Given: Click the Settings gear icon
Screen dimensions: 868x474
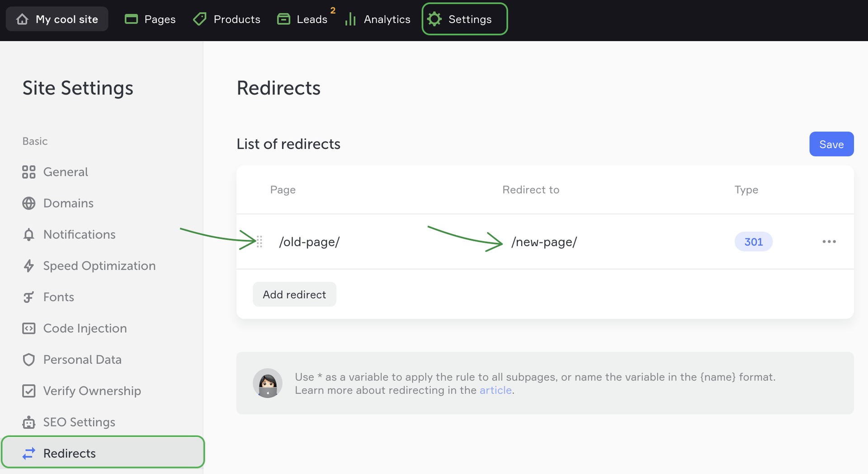Looking at the screenshot, I should point(434,19).
